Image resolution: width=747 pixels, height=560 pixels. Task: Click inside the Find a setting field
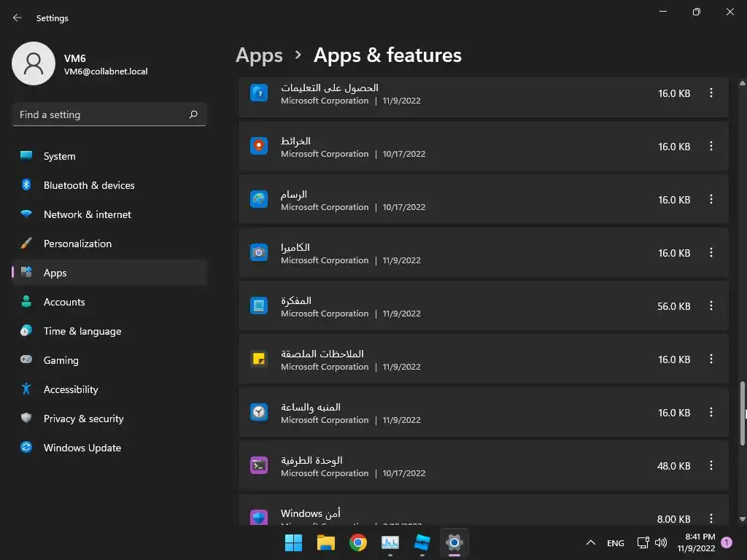109,114
